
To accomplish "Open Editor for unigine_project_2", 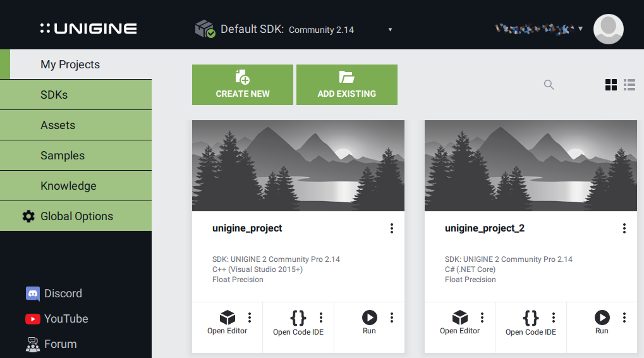I will point(459,323).
